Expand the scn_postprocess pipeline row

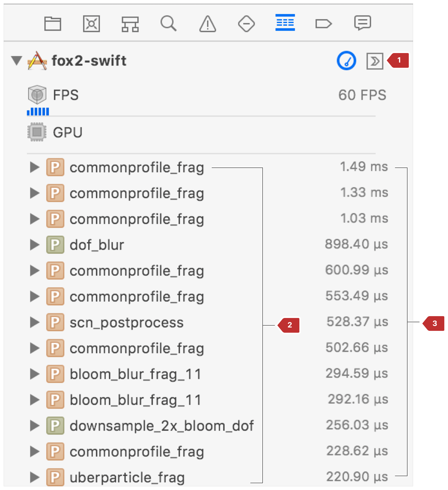(x=35, y=322)
